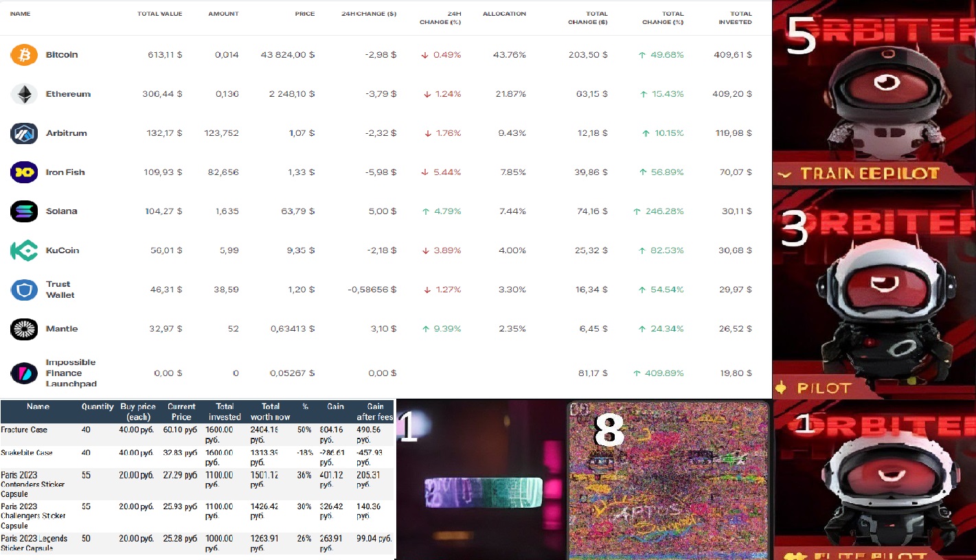This screenshot has height=560, width=976.
Task: Open the Solana asset name
Action: pos(61,211)
